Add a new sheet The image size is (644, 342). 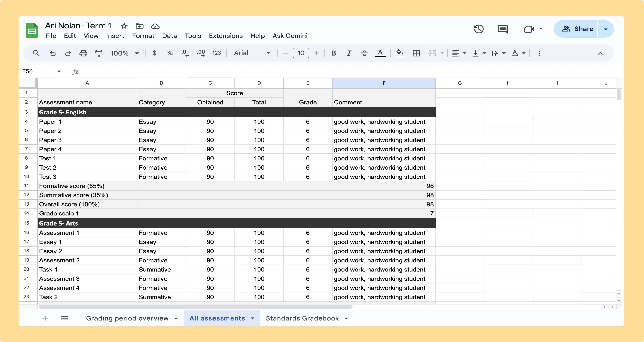45,318
